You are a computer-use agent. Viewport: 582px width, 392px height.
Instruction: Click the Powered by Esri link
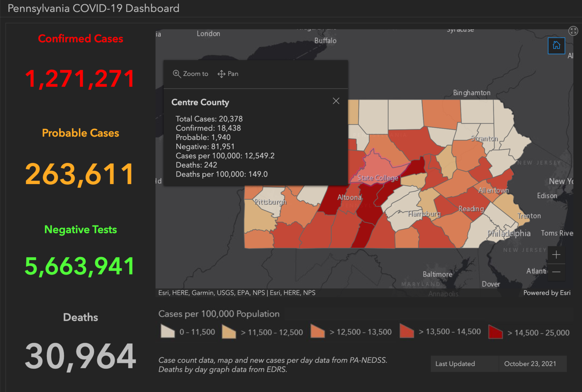[x=547, y=293]
